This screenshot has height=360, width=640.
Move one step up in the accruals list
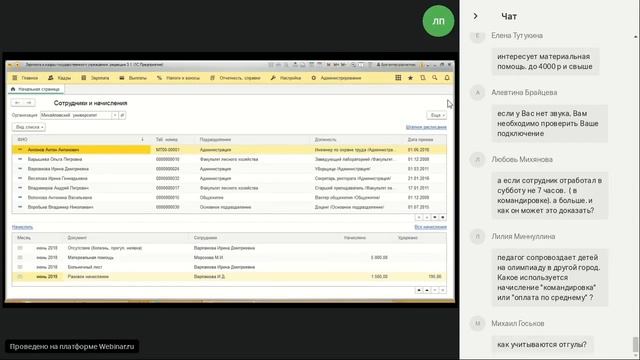click(x=427, y=290)
